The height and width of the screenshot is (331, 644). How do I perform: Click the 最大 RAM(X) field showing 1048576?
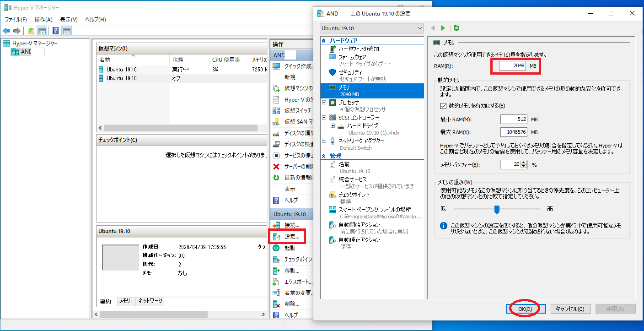514,132
